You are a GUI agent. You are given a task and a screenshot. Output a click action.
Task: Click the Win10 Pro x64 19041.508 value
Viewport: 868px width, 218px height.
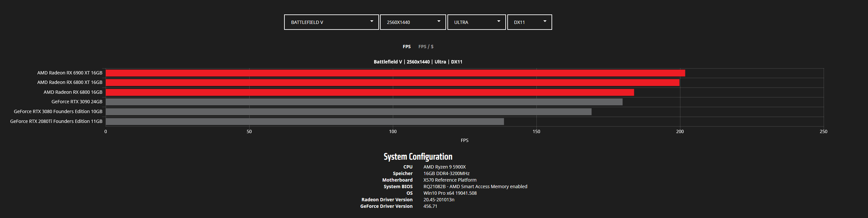pos(450,193)
